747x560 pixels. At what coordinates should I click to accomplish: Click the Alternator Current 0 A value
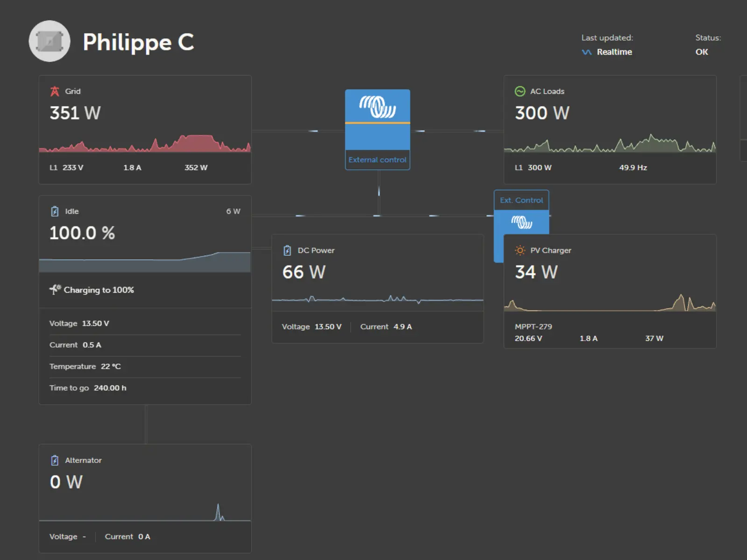[x=144, y=537]
